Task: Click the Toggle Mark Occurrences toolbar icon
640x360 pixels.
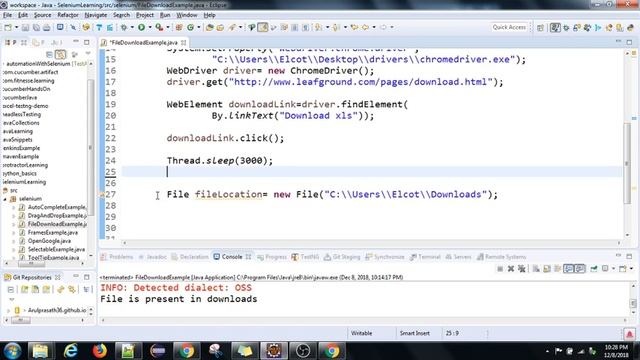Action: (263, 27)
